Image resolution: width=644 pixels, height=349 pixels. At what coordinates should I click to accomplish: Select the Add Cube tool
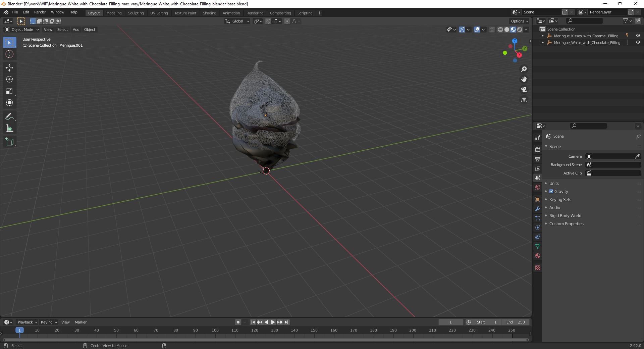[9, 142]
